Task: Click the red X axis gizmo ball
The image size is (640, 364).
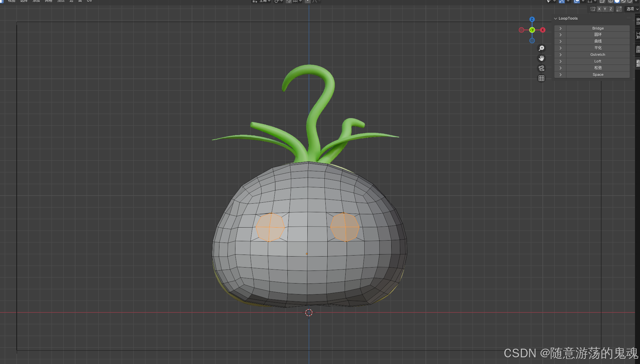Action: tap(543, 30)
